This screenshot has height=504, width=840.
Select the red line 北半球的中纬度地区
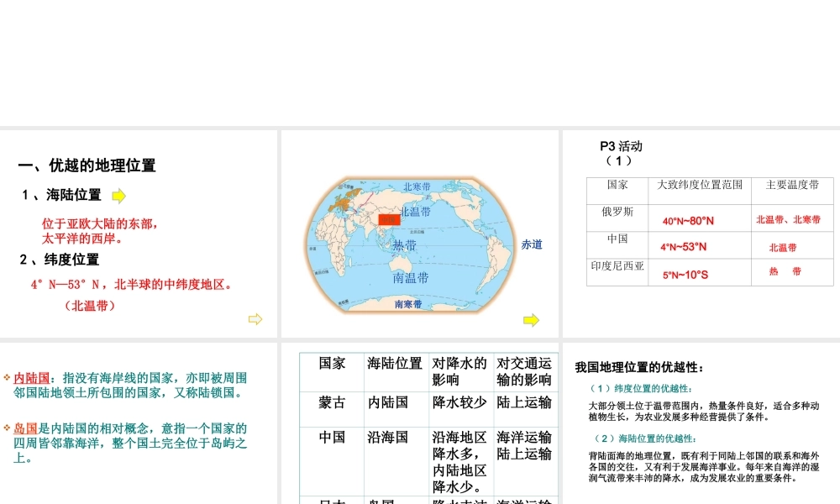pyautogui.click(x=174, y=285)
